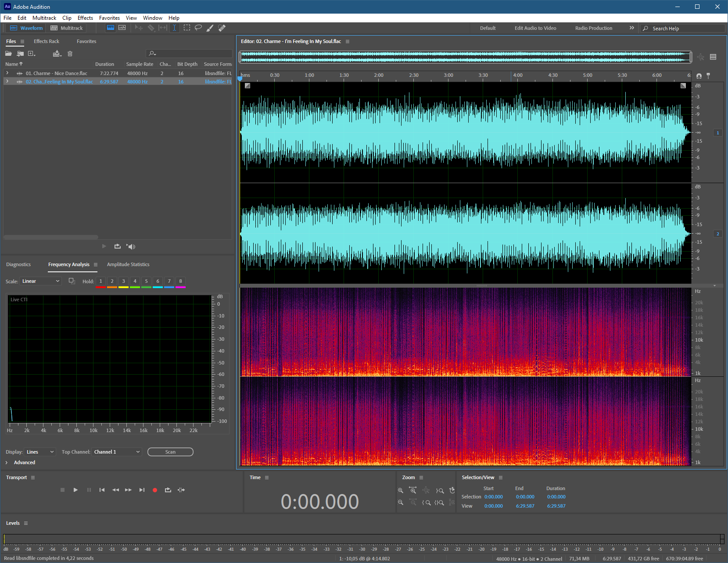Open the Transport panel menu

pos(33,477)
